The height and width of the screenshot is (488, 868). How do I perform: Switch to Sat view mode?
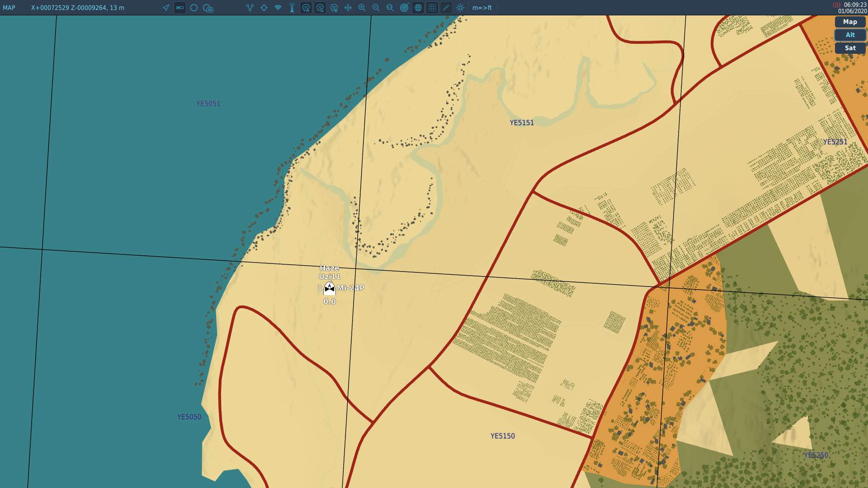click(x=850, y=48)
